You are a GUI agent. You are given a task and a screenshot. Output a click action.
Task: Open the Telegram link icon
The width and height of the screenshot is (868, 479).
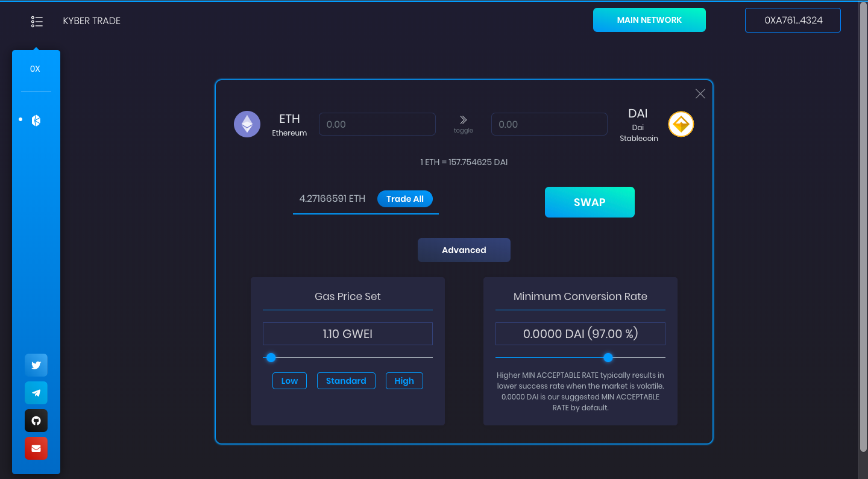click(x=36, y=393)
